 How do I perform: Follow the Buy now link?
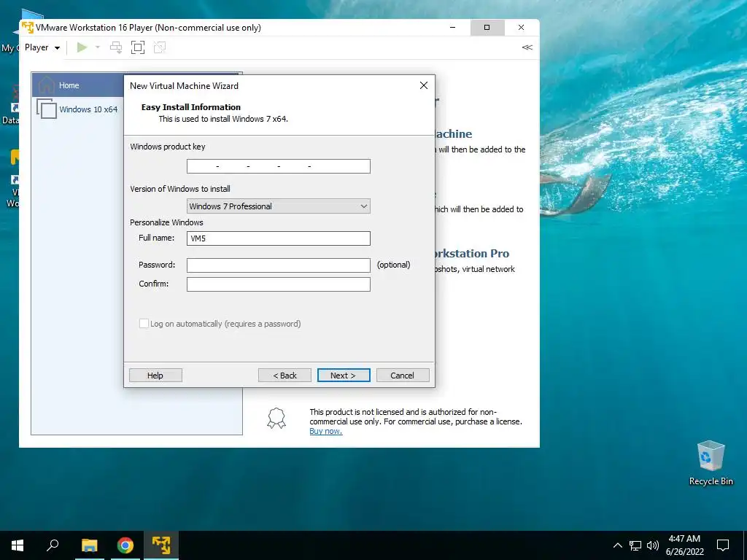(326, 431)
